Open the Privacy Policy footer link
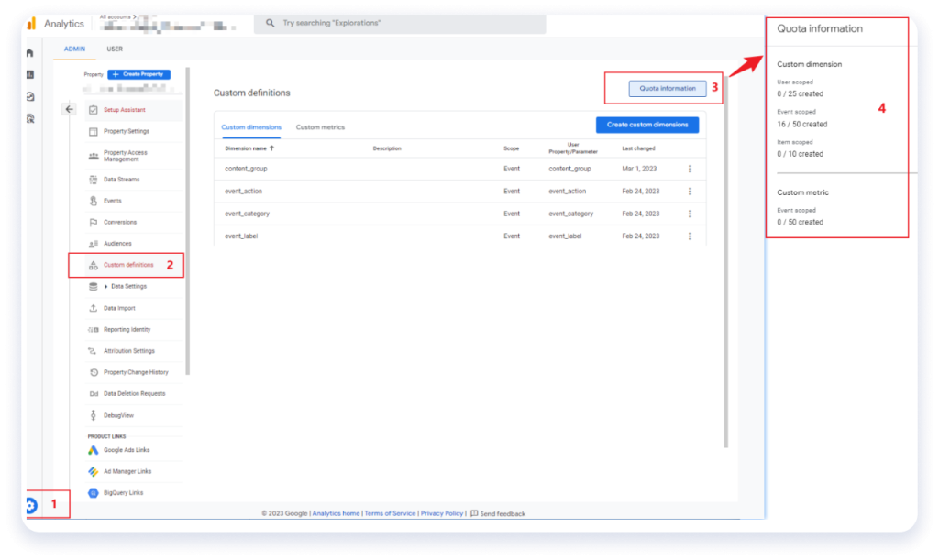 click(x=442, y=514)
